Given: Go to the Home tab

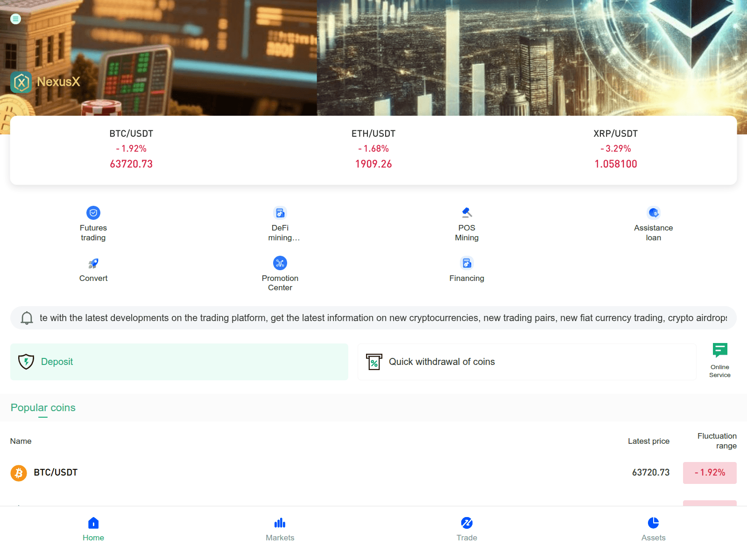Looking at the screenshot, I should [x=93, y=529].
